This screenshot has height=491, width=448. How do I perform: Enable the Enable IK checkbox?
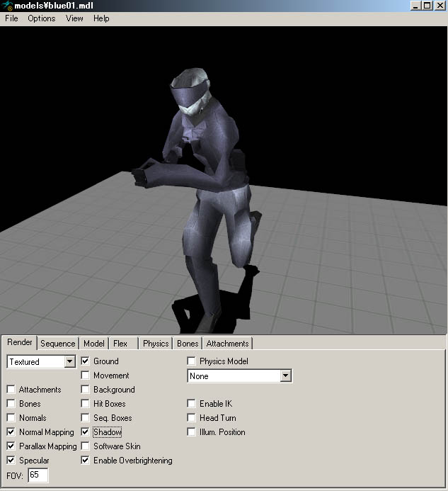pyautogui.click(x=191, y=403)
